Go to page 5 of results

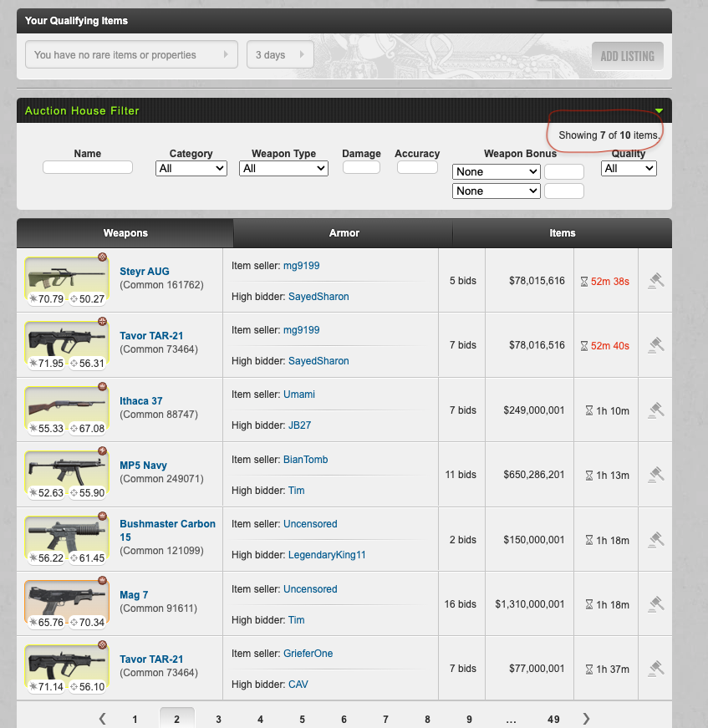coord(302,719)
